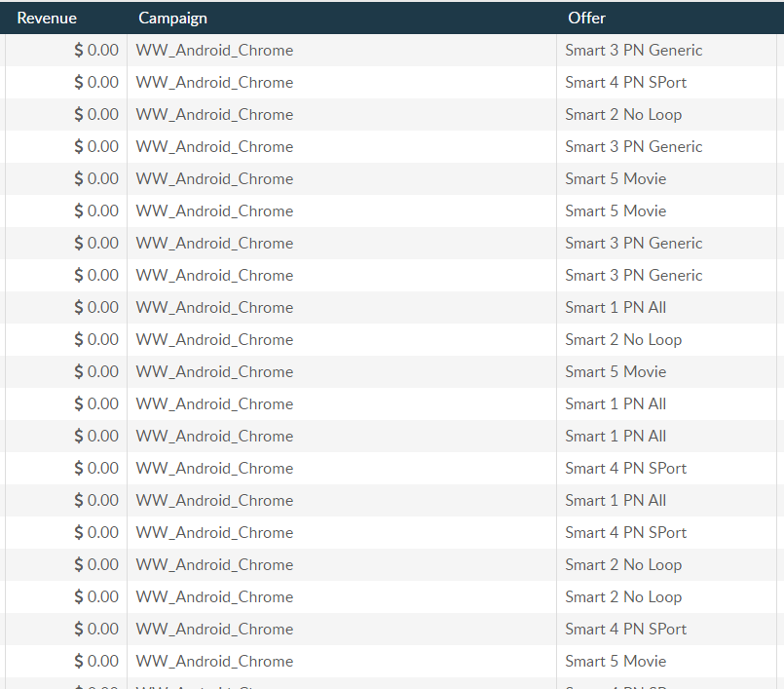Image resolution: width=784 pixels, height=689 pixels.
Task: Click the bottommost Smart 2 No Loop offer
Action: click(x=623, y=596)
